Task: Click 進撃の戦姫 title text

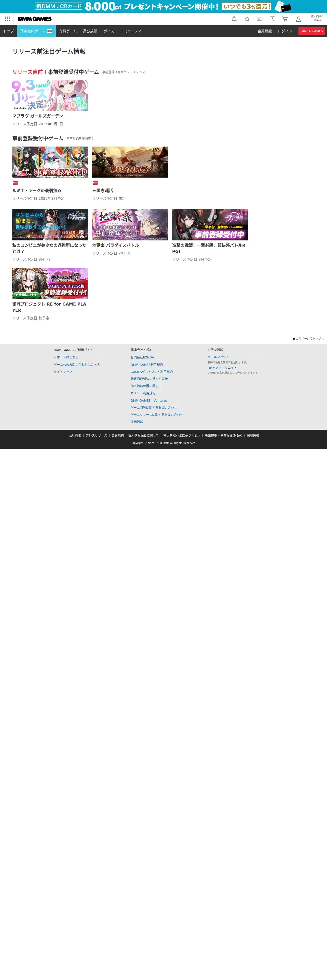Action: pos(209,248)
